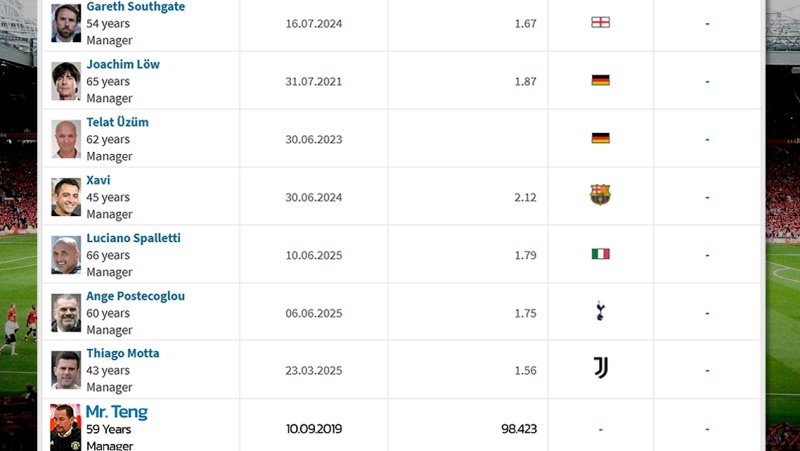
Task: Open Gareth Southgate's profile link
Action: coord(136,7)
